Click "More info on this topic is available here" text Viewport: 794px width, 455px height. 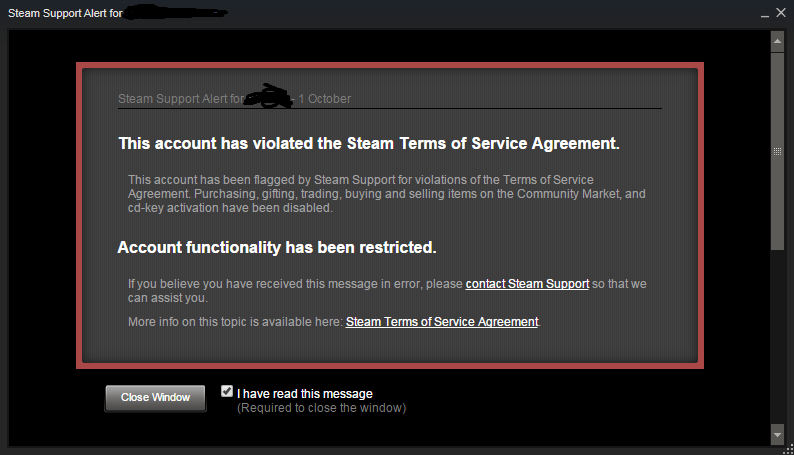235,322
